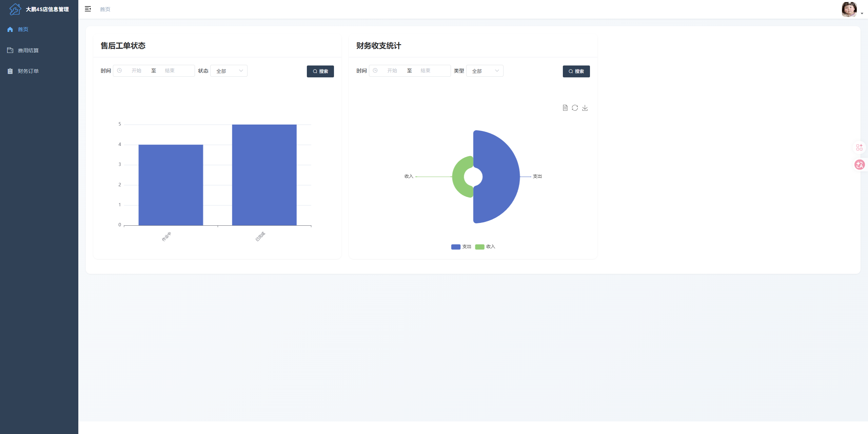Click the 收入 pie label text
The width and height of the screenshot is (868, 434).
point(409,176)
